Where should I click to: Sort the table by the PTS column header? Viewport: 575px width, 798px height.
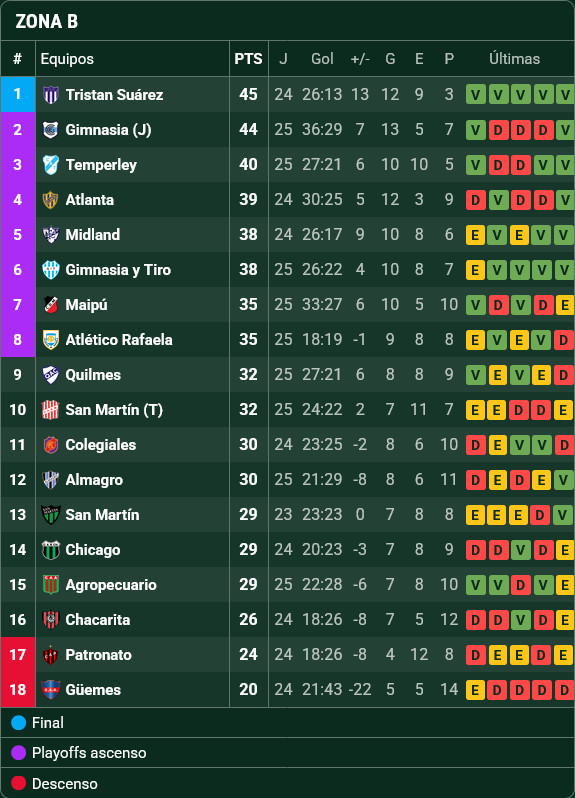248,59
